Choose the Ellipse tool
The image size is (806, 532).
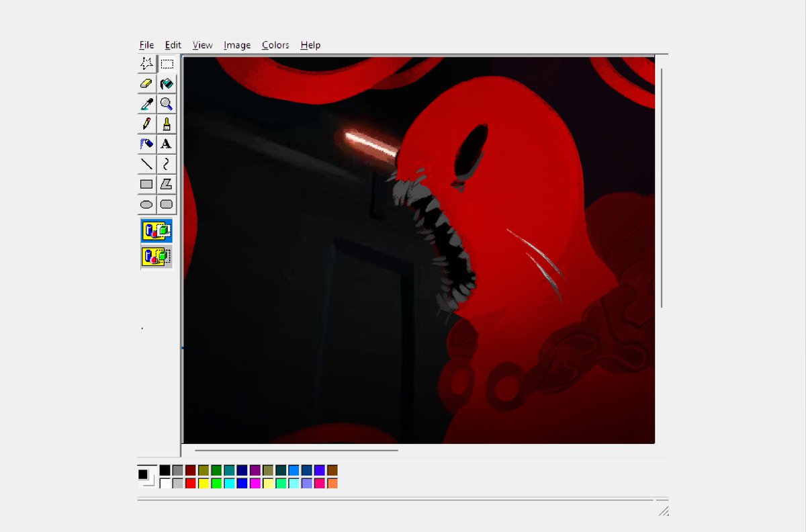146,204
